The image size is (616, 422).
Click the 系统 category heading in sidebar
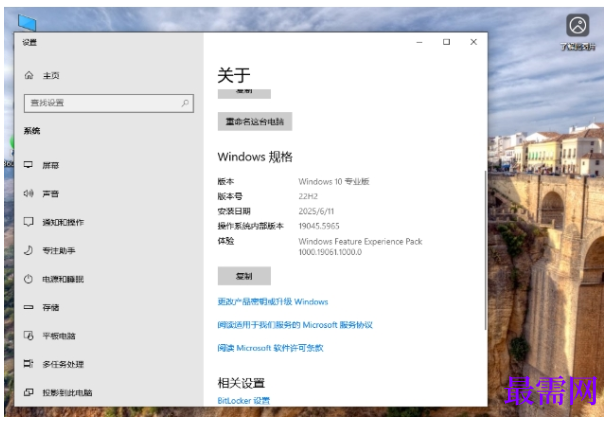coord(32,131)
